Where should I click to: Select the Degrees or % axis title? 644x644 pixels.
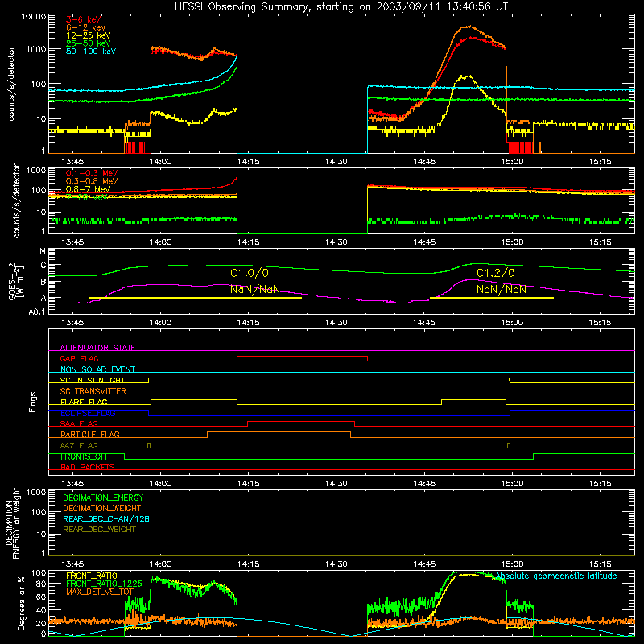pyautogui.click(x=21, y=603)
